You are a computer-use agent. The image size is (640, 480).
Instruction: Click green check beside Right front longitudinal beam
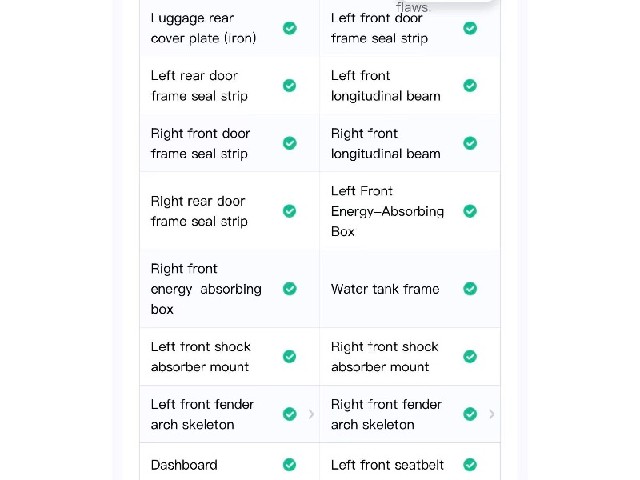pyautogui.click(x=470, y=143)
